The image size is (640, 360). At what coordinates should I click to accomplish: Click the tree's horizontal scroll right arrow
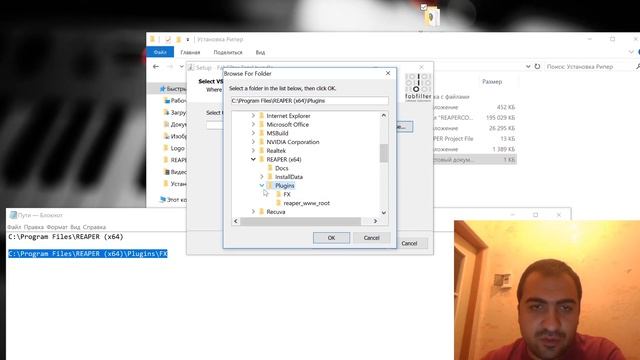(x=375, y=221)
